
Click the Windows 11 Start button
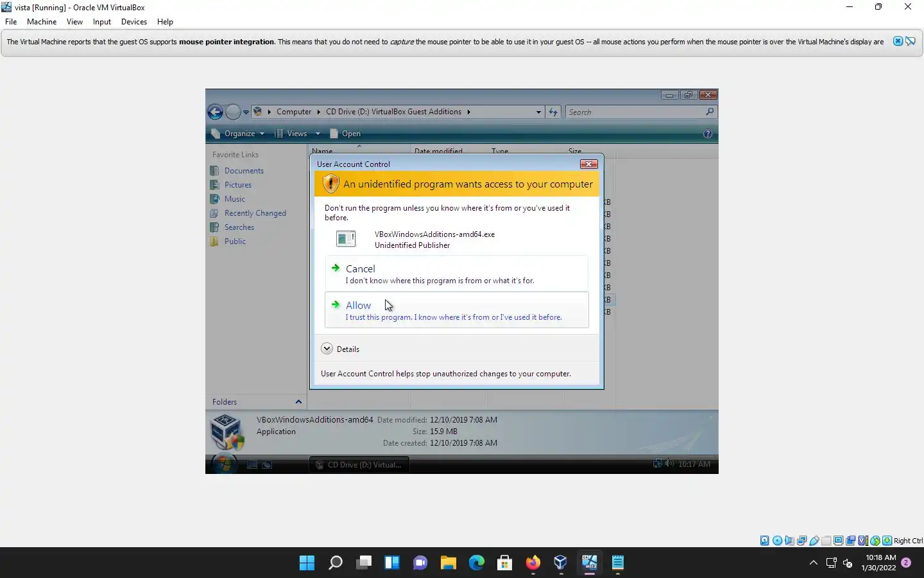tap(307, 563)
